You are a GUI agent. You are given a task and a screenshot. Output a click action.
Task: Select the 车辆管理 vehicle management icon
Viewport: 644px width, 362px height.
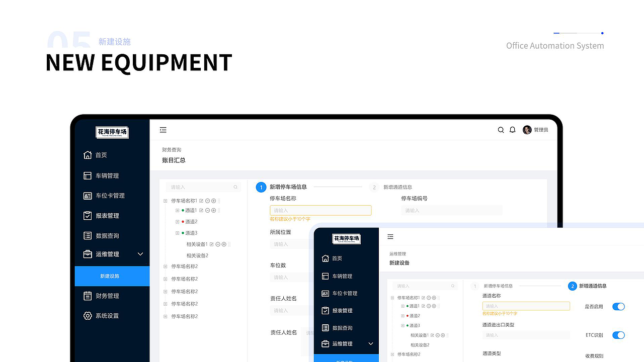click(87, 175)
